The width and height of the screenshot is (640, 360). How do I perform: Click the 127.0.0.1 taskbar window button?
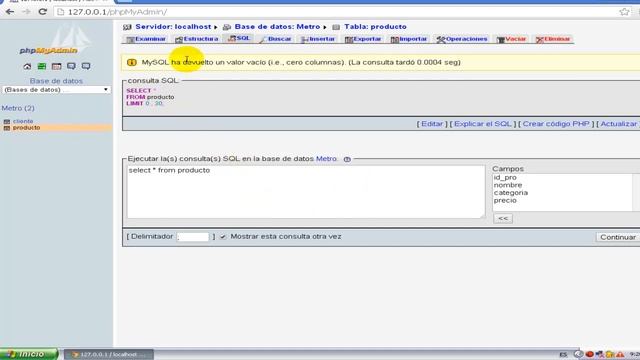click(x=109, y=354)
